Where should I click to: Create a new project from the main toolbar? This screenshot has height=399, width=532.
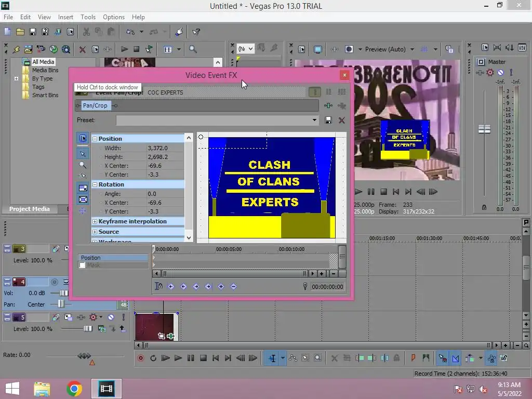[x=7, y=32]
